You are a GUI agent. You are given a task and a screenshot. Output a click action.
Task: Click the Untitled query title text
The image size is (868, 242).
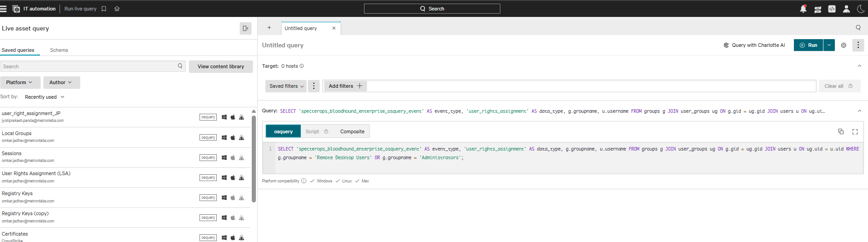click(283, 45)
